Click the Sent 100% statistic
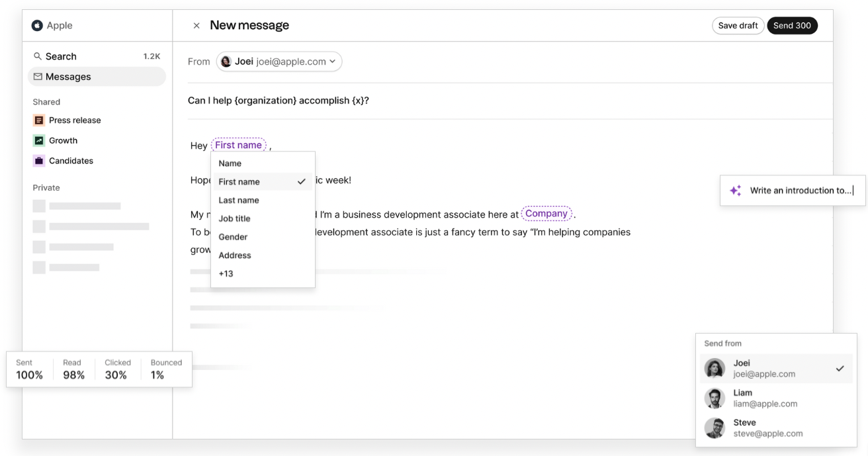 [x=29, y=369]
